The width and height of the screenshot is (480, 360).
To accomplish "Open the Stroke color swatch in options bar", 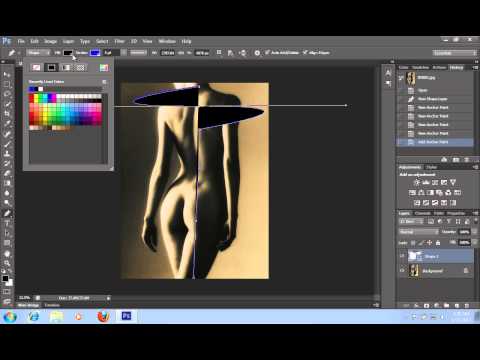I will 95,53.
